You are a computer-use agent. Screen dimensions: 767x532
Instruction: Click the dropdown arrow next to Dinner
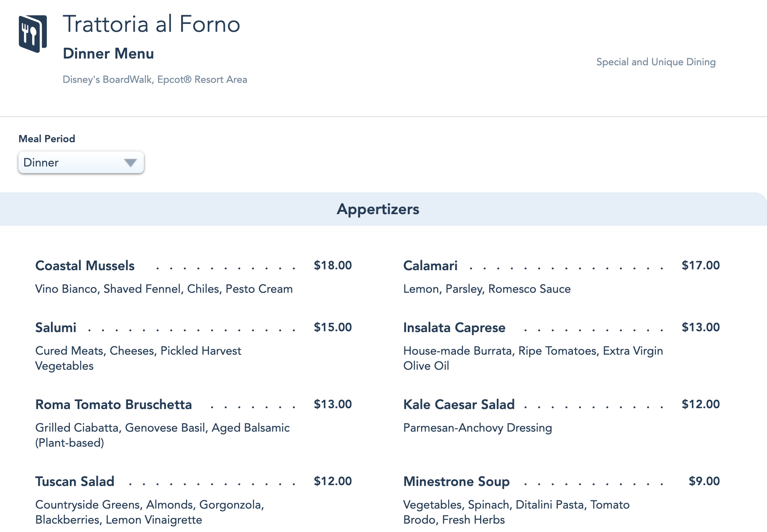coord(130,163)
